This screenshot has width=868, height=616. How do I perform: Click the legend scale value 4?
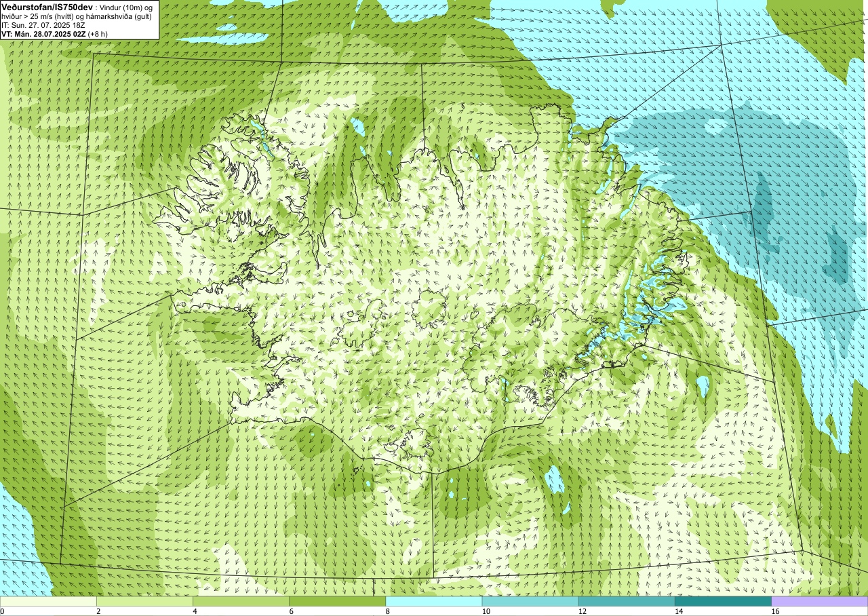pos(195,611)
